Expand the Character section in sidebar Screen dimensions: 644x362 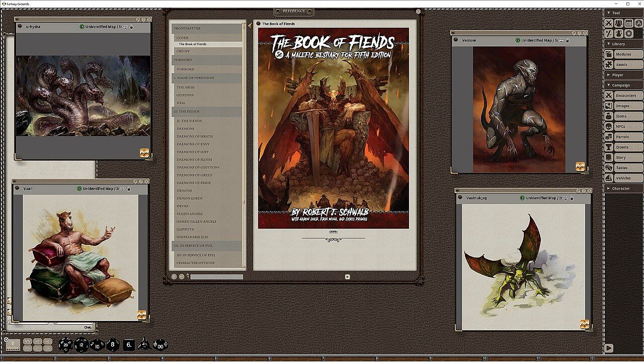(623, 189)
